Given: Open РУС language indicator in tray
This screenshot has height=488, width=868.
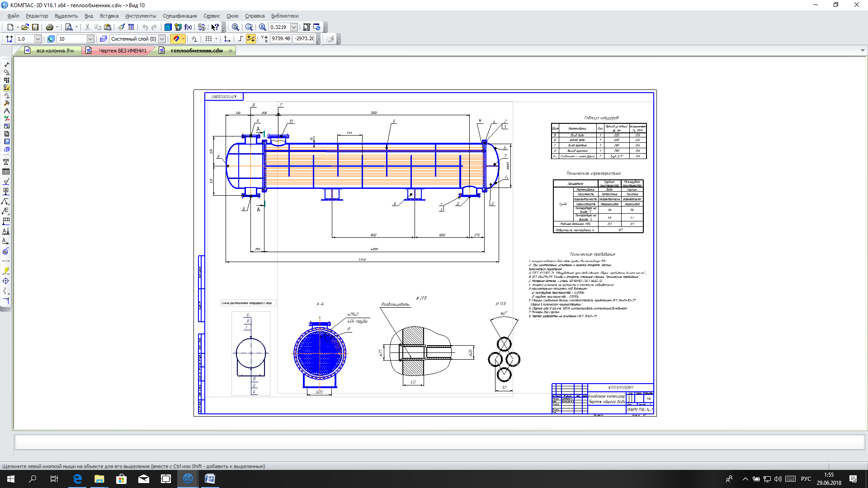Looking at the screenshot, I should (806, 479).
